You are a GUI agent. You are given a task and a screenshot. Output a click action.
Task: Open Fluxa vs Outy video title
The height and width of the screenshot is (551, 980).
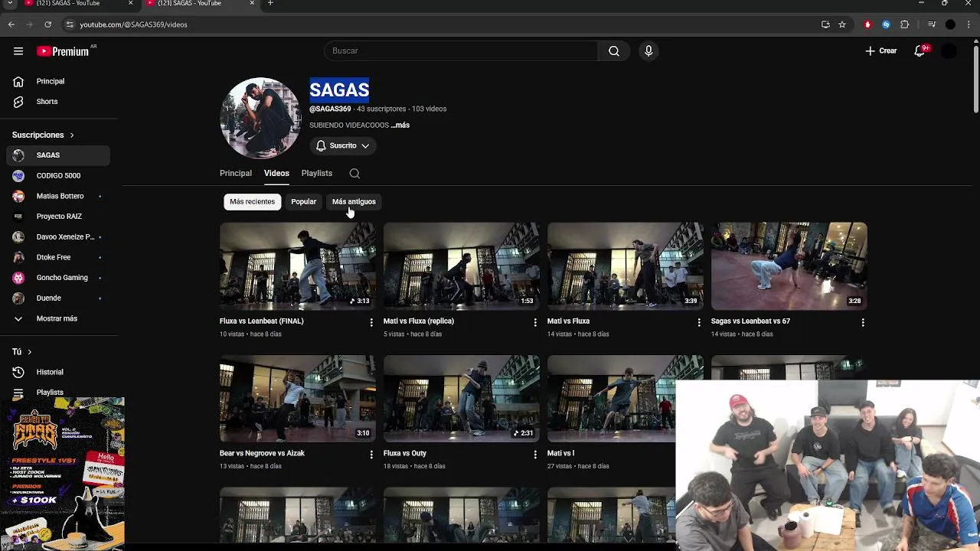click(x=405, y=454)
